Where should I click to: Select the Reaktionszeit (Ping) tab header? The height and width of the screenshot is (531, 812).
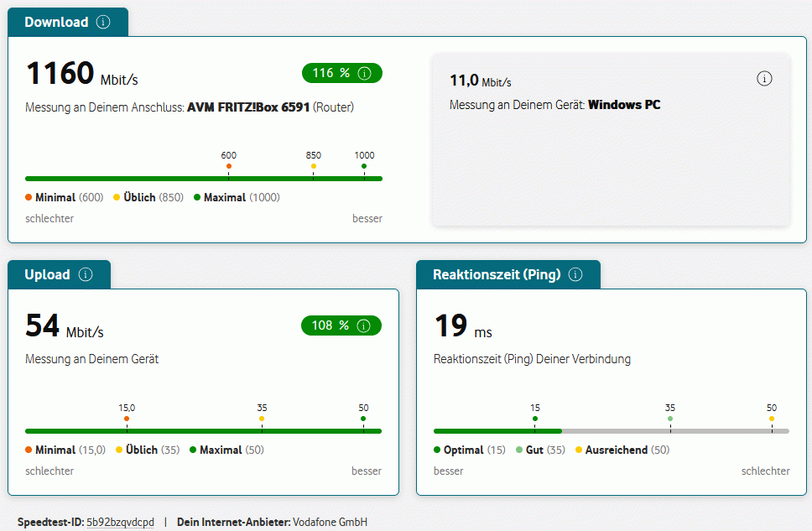[508, 274]
